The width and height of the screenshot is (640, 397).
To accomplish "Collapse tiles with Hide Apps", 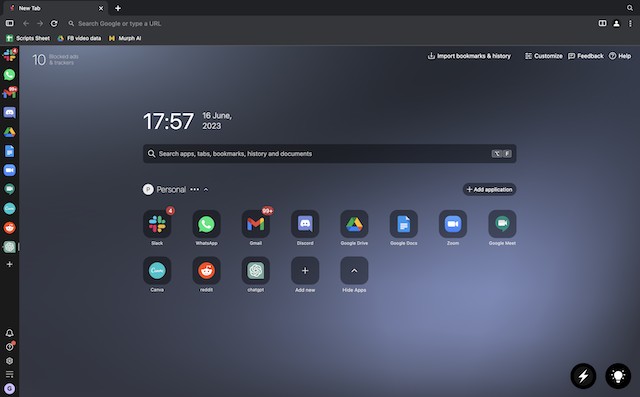I will 354,271.
